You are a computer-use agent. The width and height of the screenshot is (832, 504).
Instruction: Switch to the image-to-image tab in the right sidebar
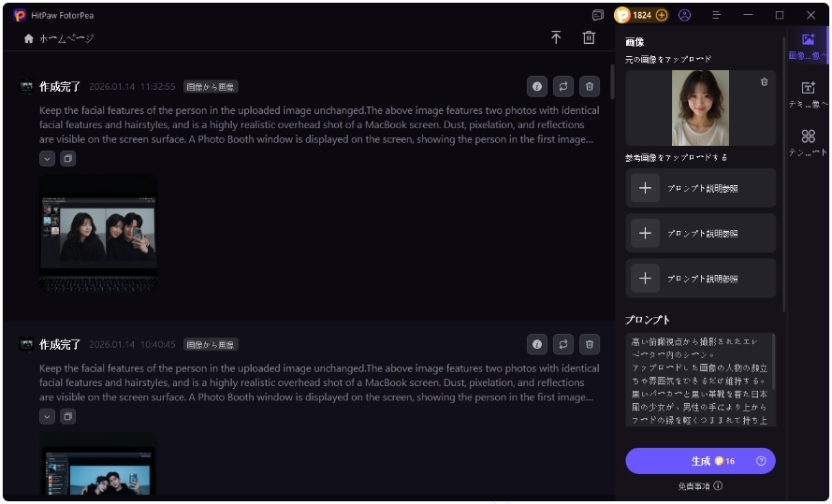point(808,46)
